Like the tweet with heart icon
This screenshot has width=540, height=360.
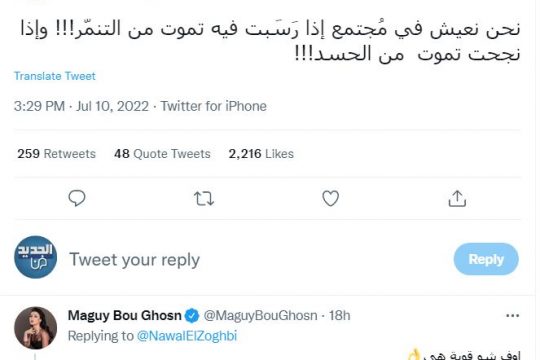(330, 198)
